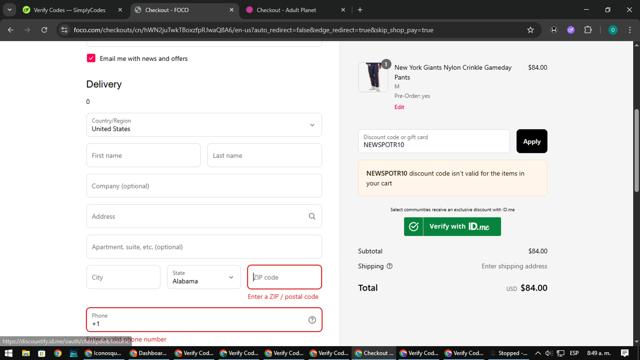Reload the FOCO checkout page
The width and height of the screenshot is (640, 360).
click(44, 30)
